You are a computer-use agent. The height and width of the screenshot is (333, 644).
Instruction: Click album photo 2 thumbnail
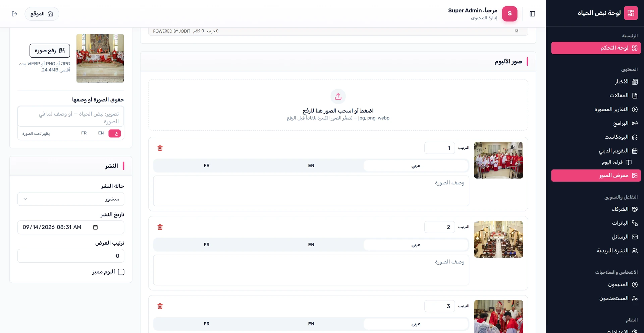click(x=498, y=239)
